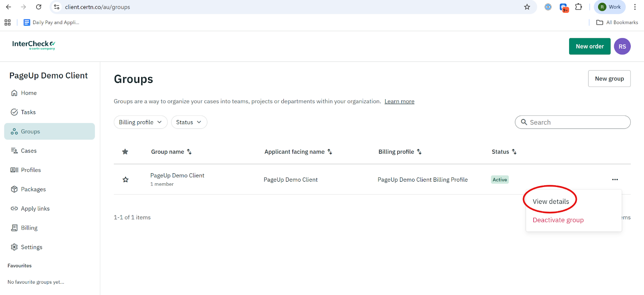Click the star column header icon

click(x=125, y=152)
